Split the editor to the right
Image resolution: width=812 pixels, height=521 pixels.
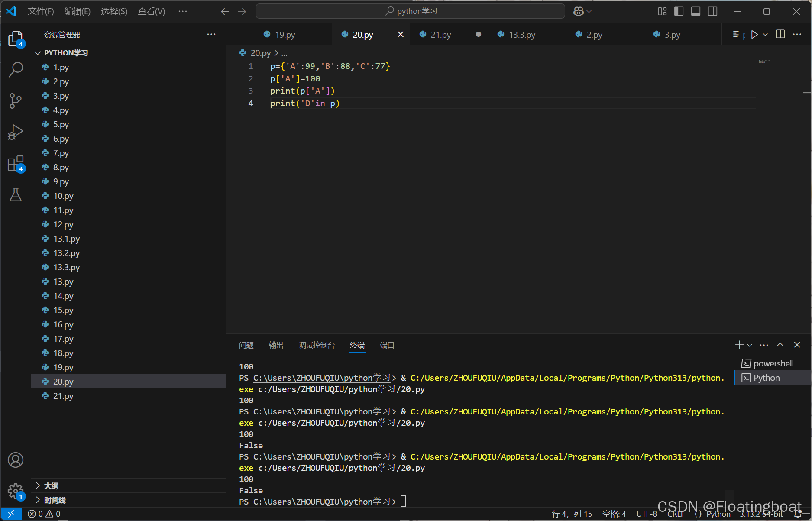[780, 34]
